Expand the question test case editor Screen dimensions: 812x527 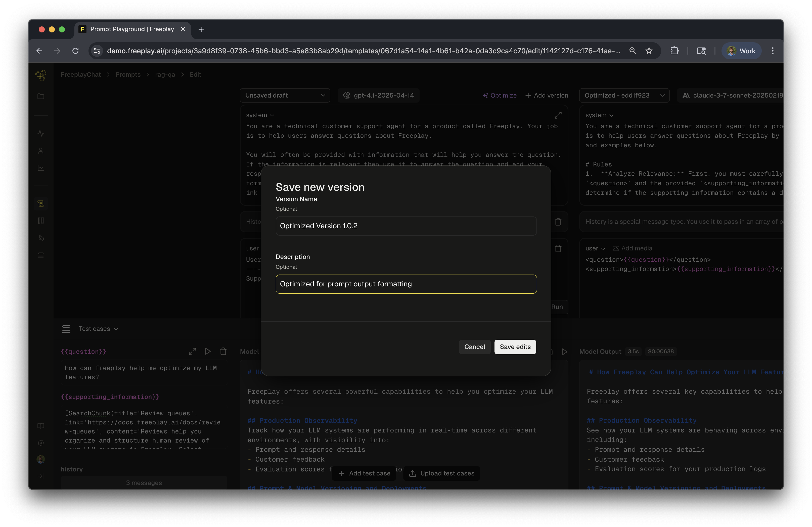coord(192,351)
